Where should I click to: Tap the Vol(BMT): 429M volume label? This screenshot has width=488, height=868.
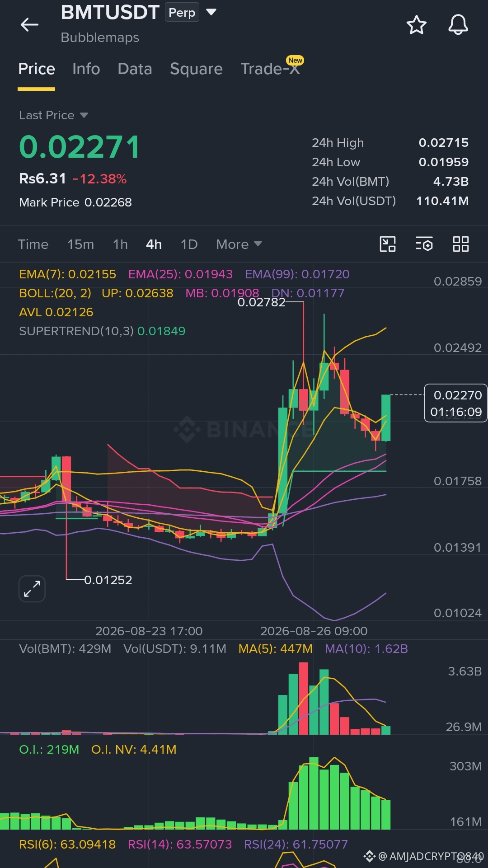(65, 649)
